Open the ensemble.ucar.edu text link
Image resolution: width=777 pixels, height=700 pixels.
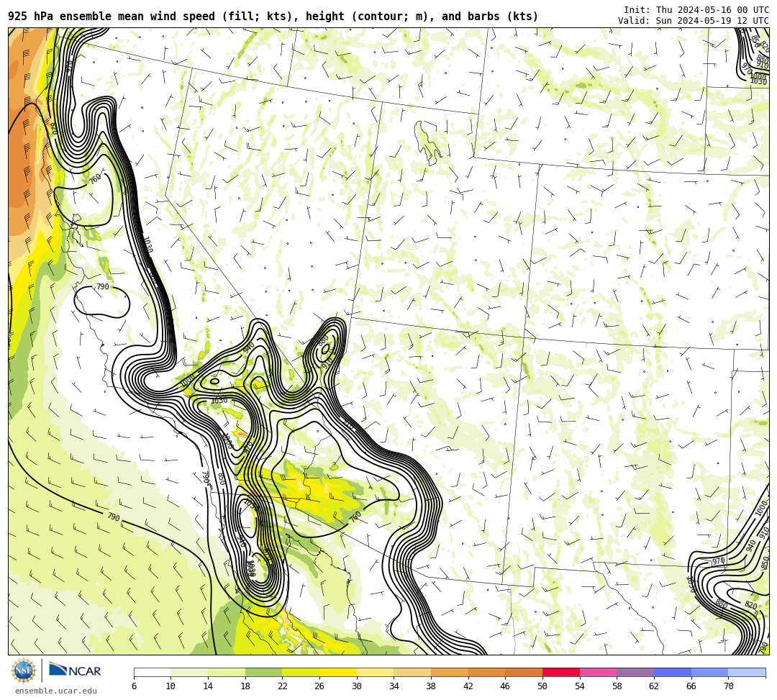click(56, 691)
